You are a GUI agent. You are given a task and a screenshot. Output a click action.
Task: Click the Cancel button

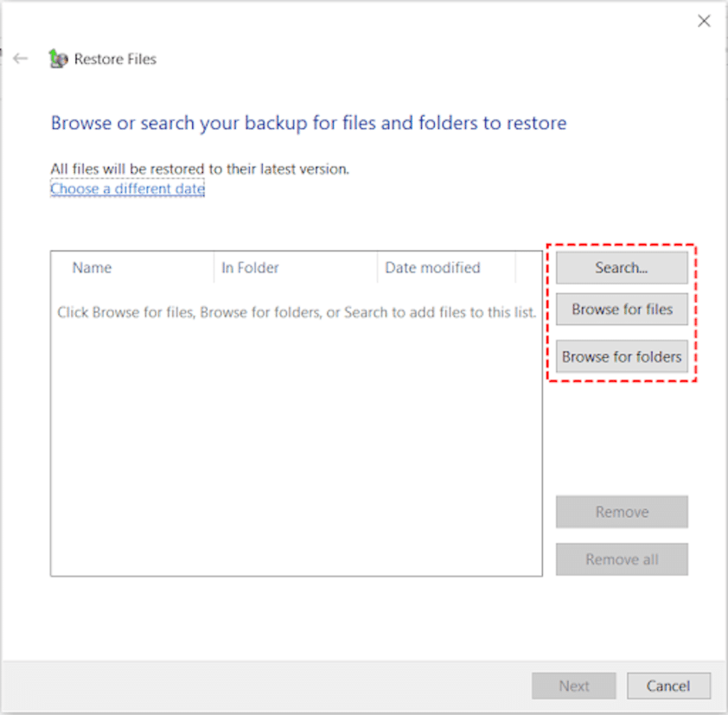pos(668,686)
